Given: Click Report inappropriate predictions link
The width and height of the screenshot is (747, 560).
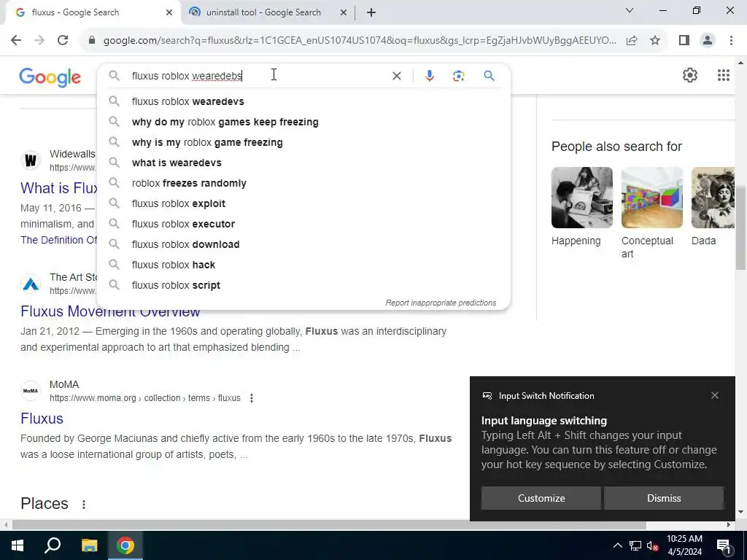Looking at the screenshot, I should coord(441,303).
